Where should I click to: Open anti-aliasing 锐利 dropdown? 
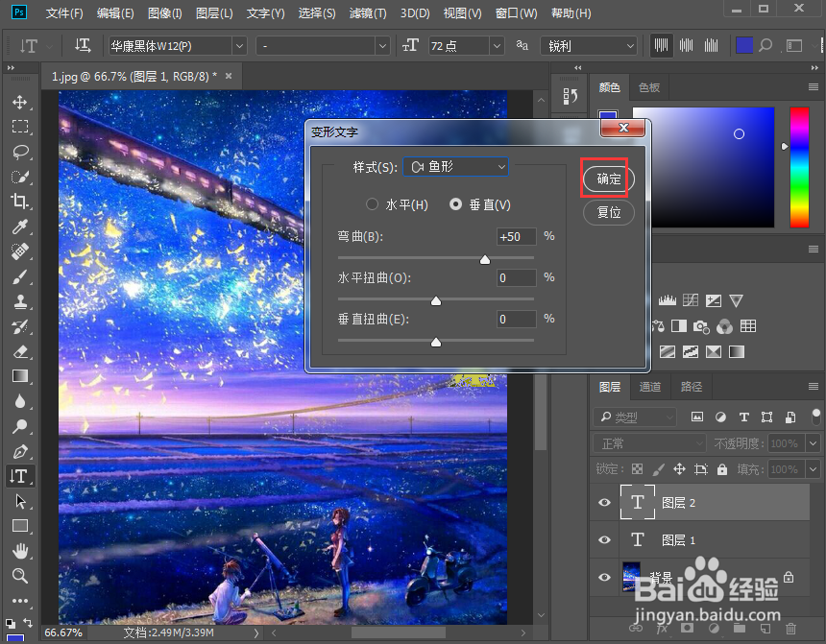tap(589, 46)
